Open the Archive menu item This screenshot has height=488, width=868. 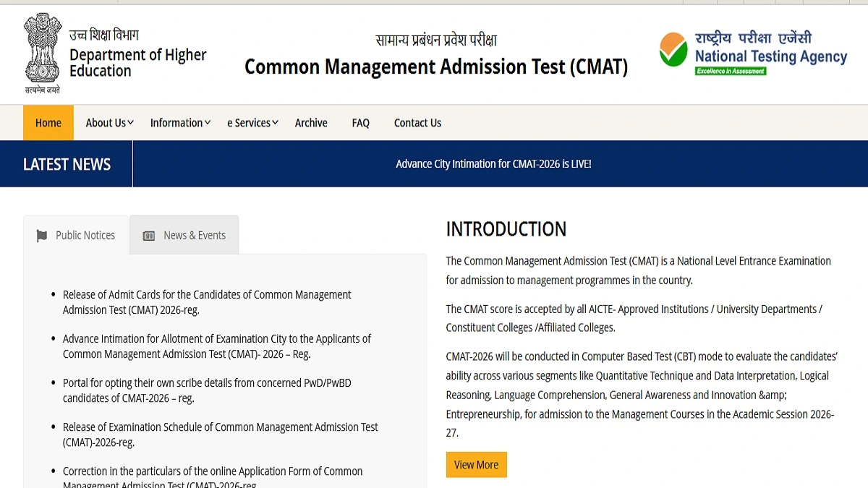point(311,123)
